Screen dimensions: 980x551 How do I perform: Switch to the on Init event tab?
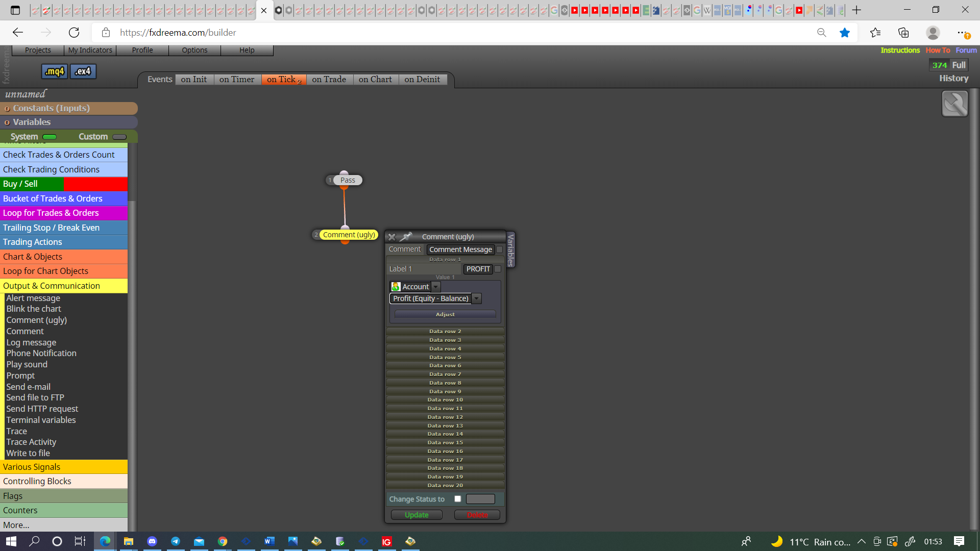point(194,80)
